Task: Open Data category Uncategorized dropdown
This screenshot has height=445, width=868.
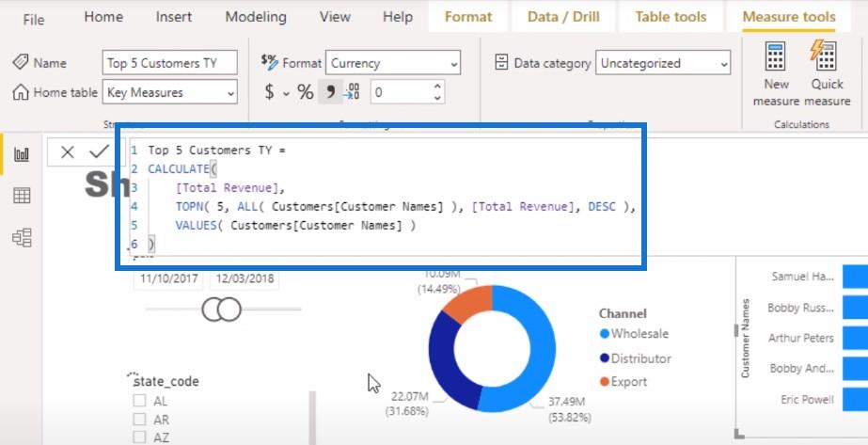Action: (x=663, y=63)
